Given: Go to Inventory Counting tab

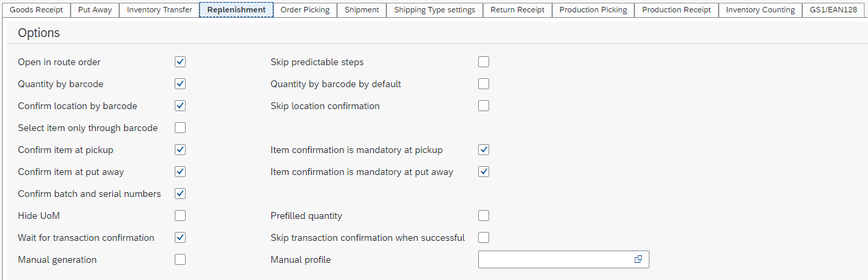Looking at the screenshot, I should [x=760, y=10].
